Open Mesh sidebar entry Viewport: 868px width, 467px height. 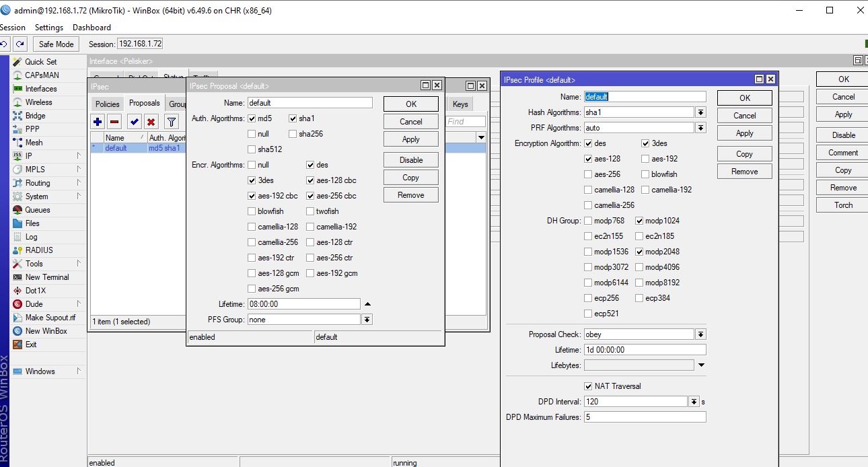click(x=34, y=143)
